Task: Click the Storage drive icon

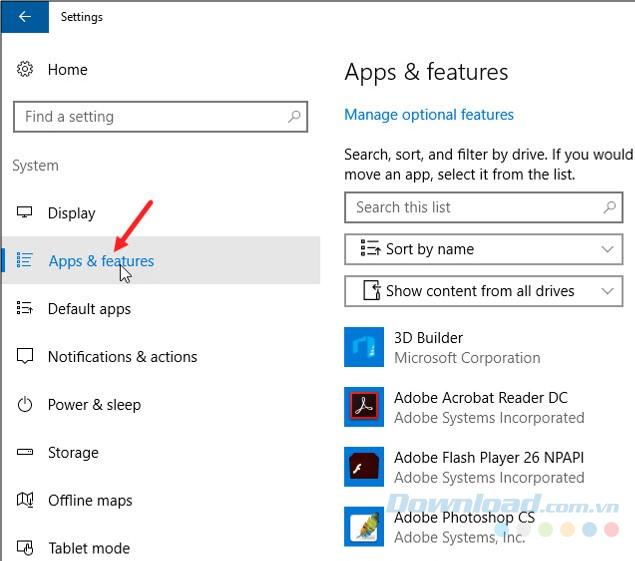Action: [x=25, y=452]
